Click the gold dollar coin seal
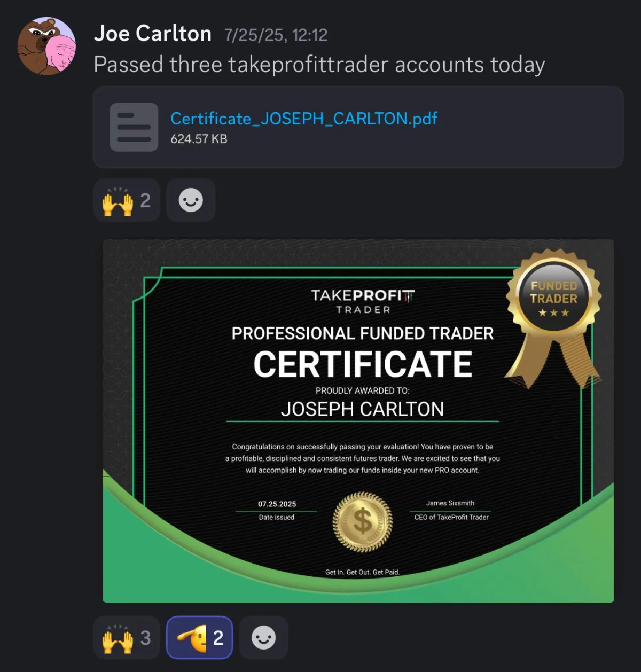This screenshot has height=672, width=641. (363, 521)
